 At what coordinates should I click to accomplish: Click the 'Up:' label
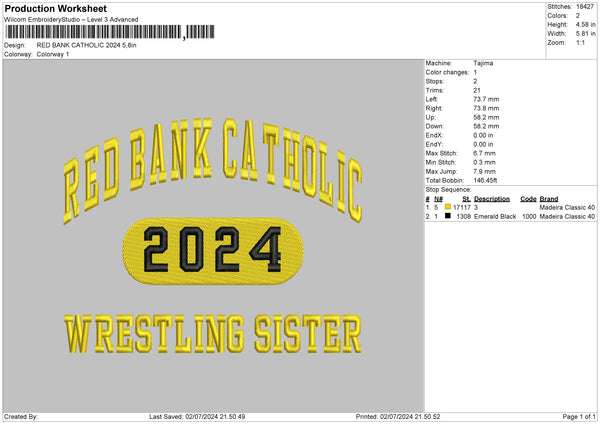click(x=430, y=117)
